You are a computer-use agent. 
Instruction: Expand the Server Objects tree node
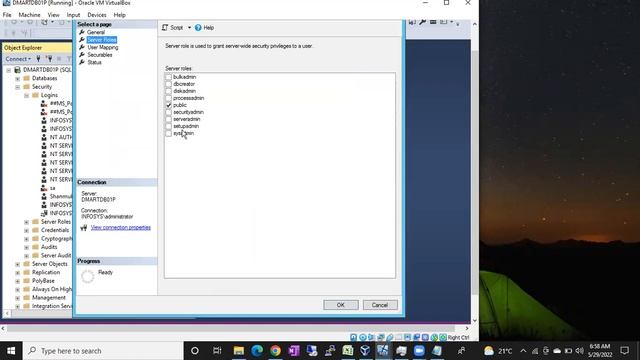coord(18,264)
